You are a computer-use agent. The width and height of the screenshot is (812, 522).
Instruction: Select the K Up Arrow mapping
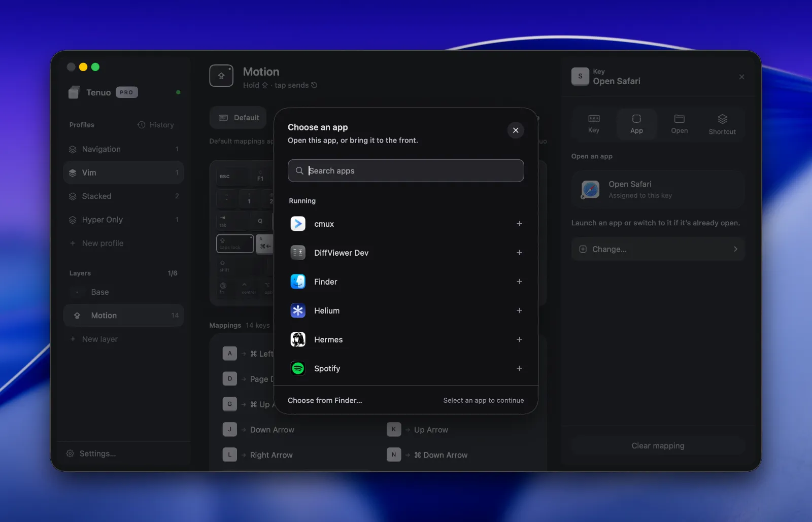(418, 430)
